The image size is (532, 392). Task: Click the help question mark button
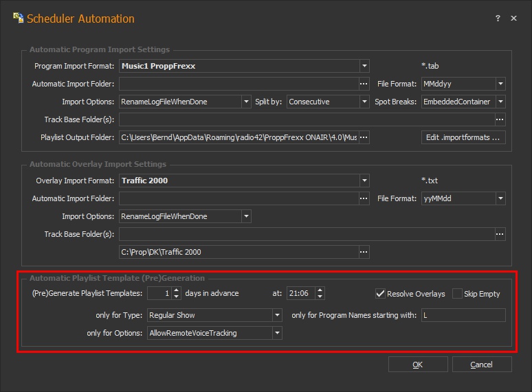[x=498, y=19]
